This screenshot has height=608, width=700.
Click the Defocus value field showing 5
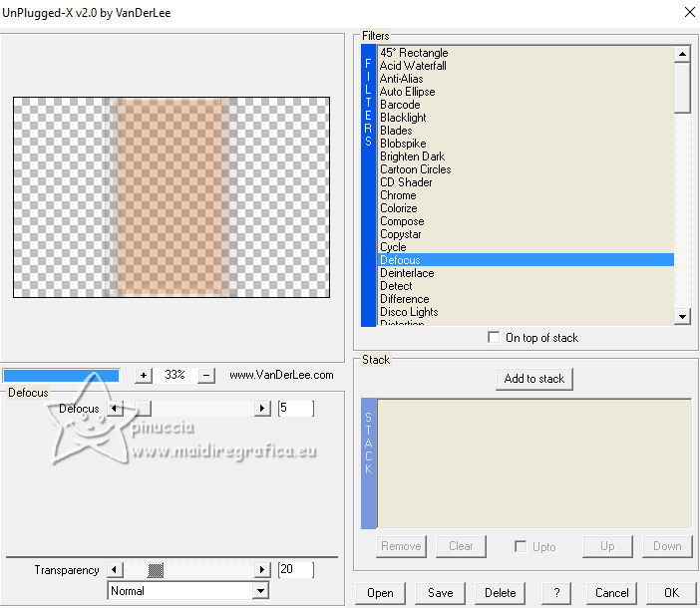295,408
